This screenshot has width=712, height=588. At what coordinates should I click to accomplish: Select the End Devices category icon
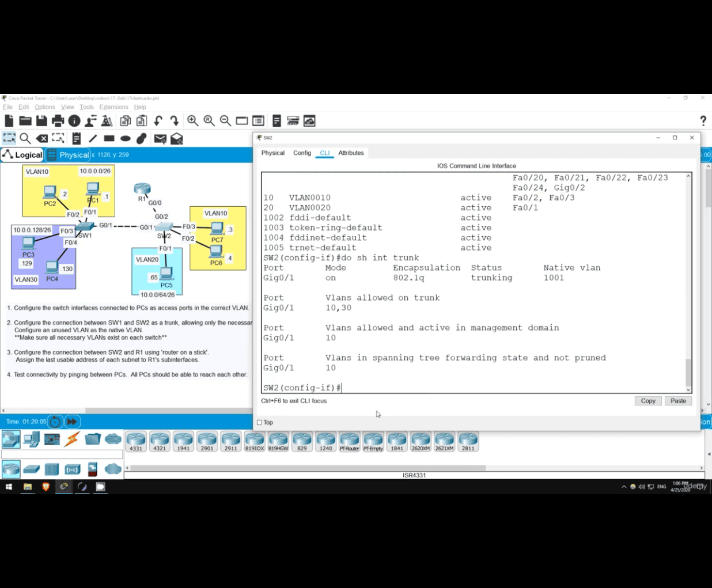tap(32, 439)
